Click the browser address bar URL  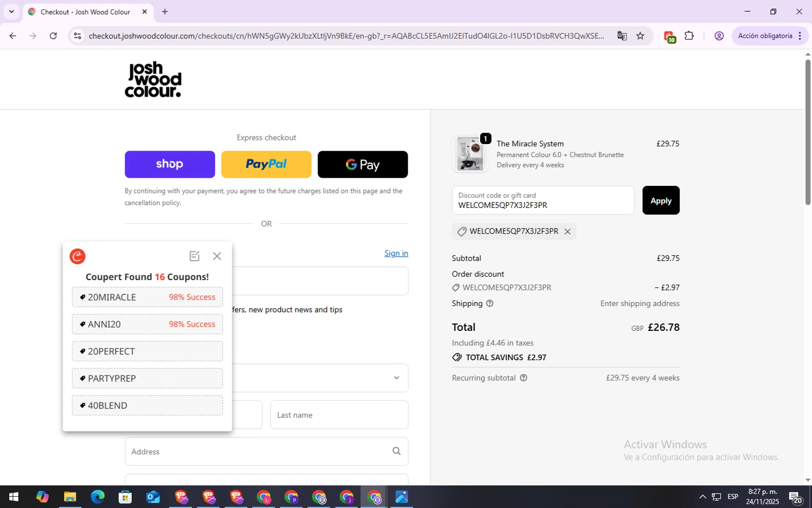click(x=346, y=36)
